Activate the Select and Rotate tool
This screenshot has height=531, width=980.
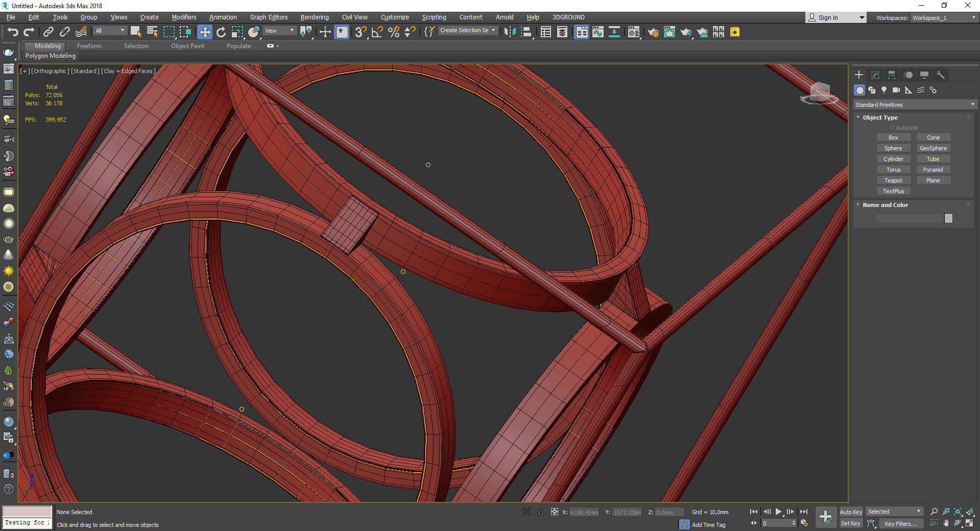tap(221, 32)
